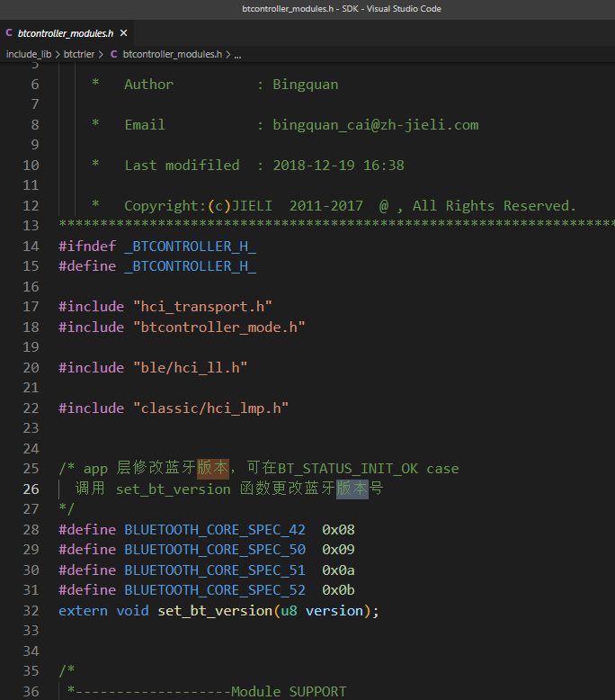The image size is (615, 700).
Task: Open include_lib breadcrumb folder
Action: click(29, 55)
